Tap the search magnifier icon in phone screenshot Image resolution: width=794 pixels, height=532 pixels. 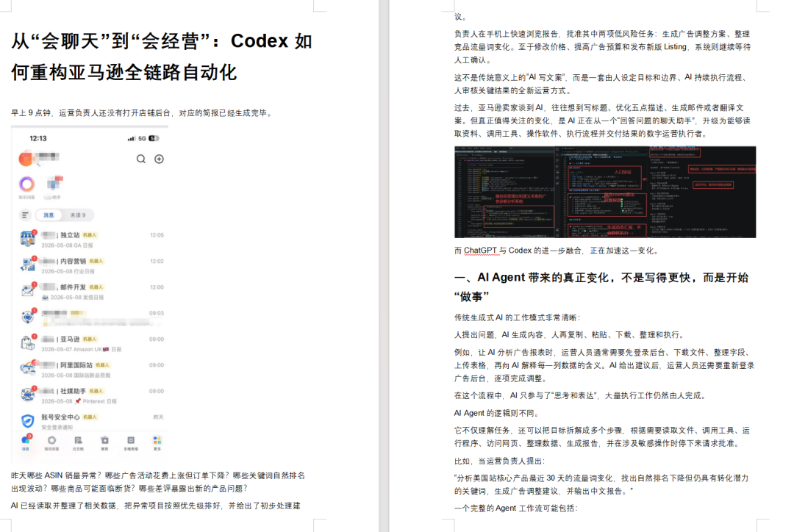point(140,159)
